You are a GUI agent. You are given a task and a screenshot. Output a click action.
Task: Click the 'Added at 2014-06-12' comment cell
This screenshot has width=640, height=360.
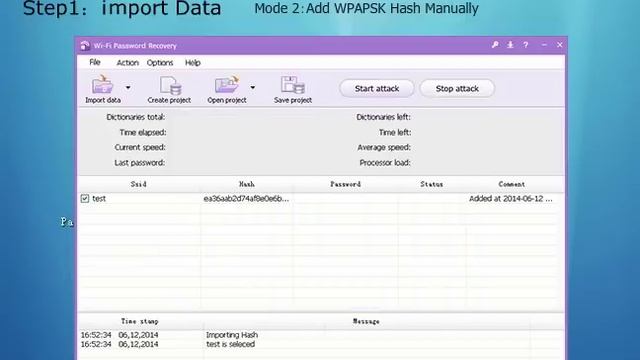tap(511, 199)
